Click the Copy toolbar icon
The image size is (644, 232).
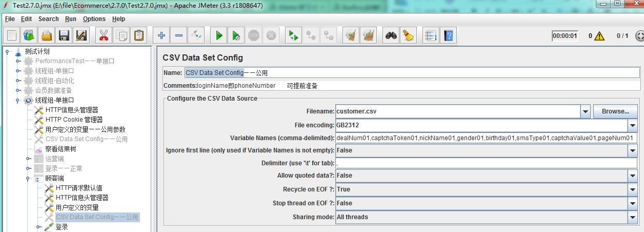coord(122,36)
